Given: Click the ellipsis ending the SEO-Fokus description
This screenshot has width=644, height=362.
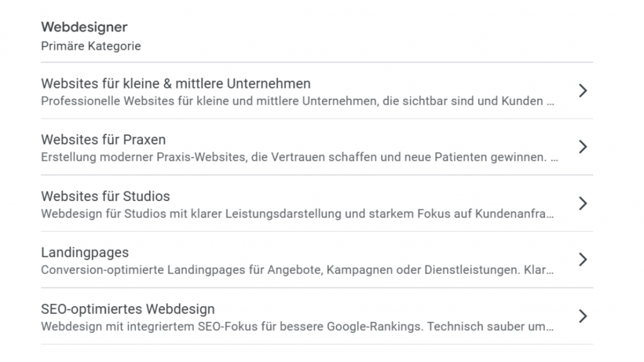Looking at the screenshot, I should (x=550, y=328).
